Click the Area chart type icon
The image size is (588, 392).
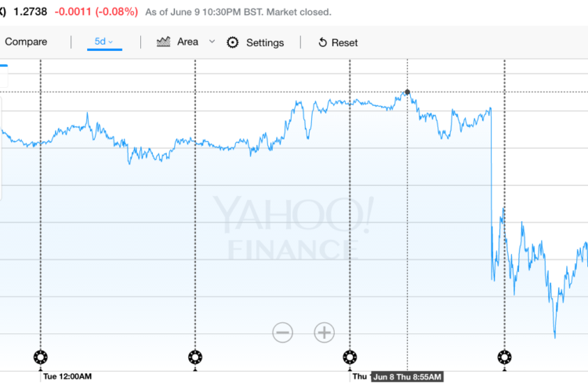(x=164, y=42)
